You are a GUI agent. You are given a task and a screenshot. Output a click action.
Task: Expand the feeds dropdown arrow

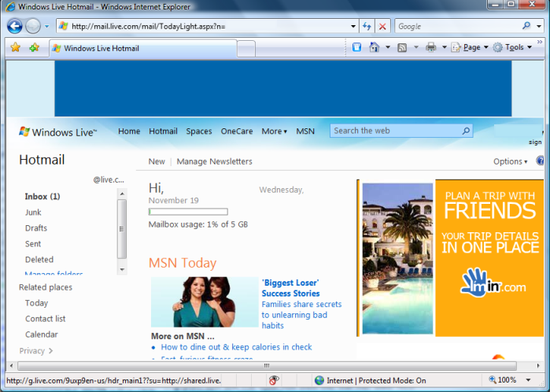pos(416,47)
